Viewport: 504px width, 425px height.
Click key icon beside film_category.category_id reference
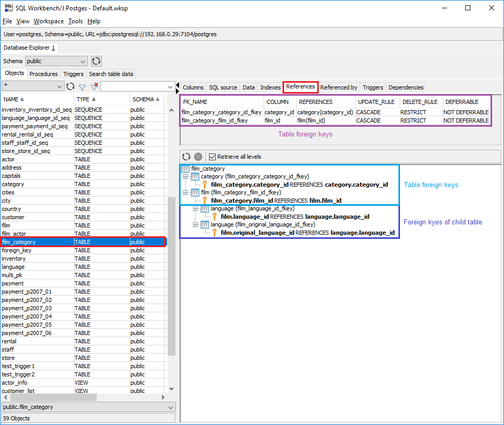point(205,185)
